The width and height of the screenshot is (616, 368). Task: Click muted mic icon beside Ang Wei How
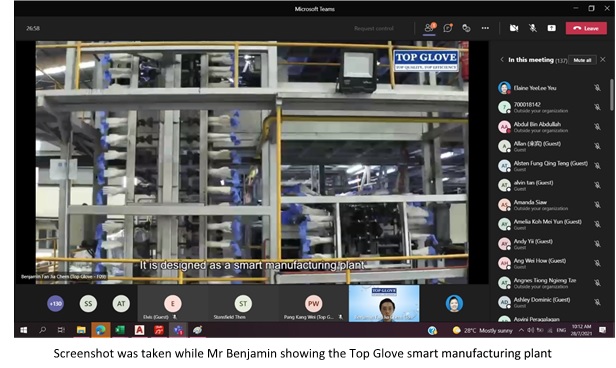tap(597, 263)
